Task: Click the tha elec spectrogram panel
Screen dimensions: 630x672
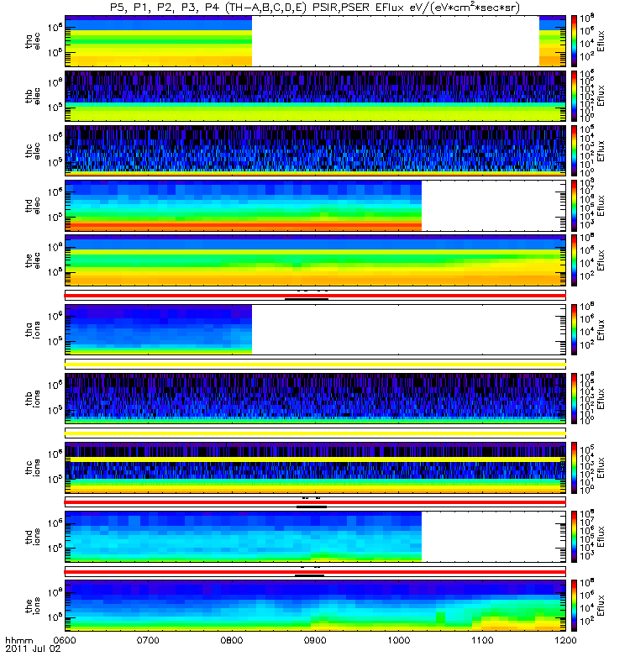Action: [315, 41]
